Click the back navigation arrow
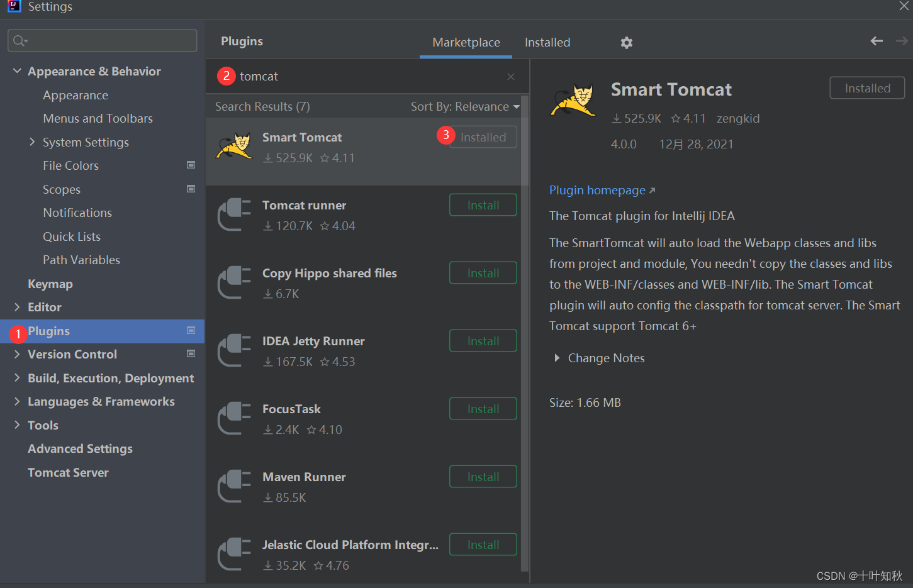 coord(877,41)
